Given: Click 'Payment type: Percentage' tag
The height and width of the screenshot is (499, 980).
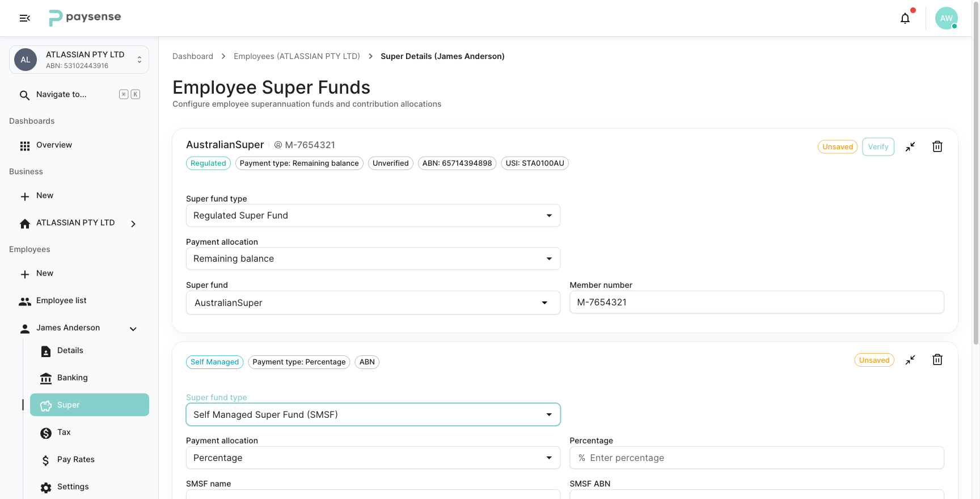Looking at the screenshot, I should tap(299, 362).
